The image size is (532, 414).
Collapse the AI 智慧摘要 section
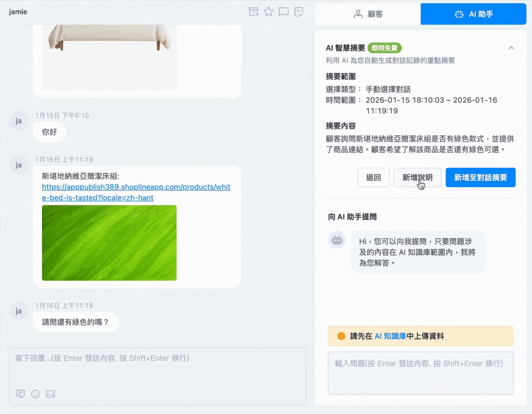pos(511,48)
